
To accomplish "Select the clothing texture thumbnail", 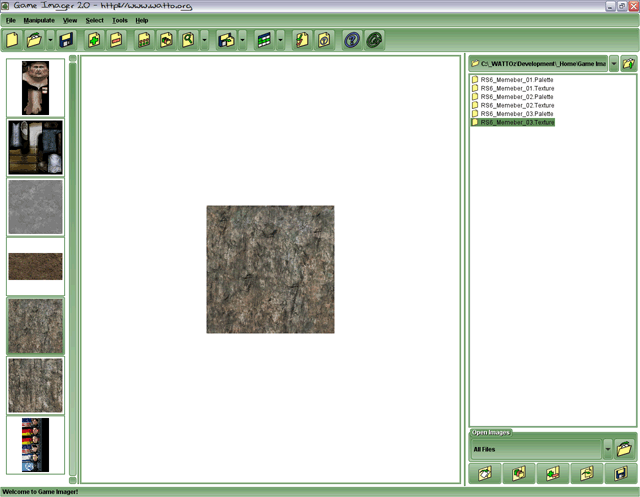I will coord(36,147).
